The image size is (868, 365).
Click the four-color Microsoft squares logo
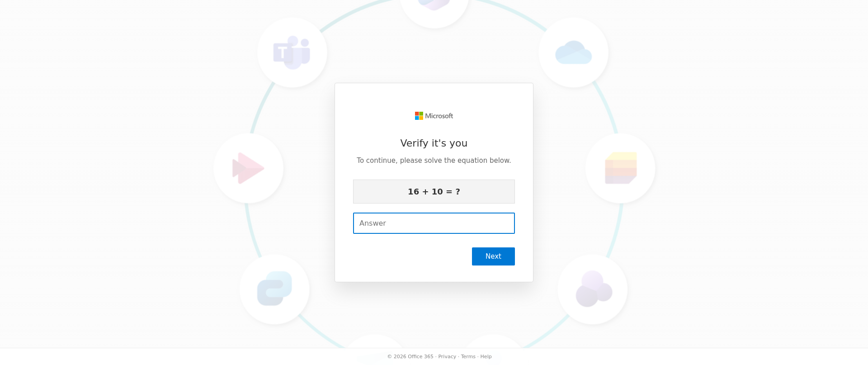(419, 116)
